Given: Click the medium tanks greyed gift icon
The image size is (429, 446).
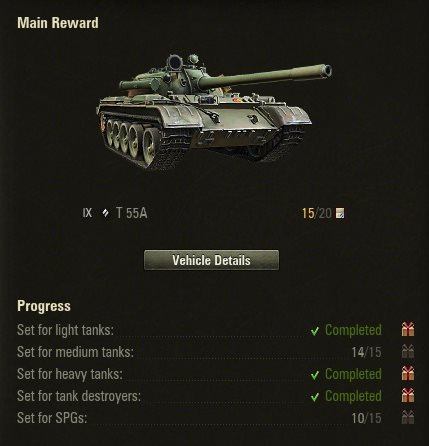Looking at the screenshot, I should pyautogui.click(x=408, y=351).
